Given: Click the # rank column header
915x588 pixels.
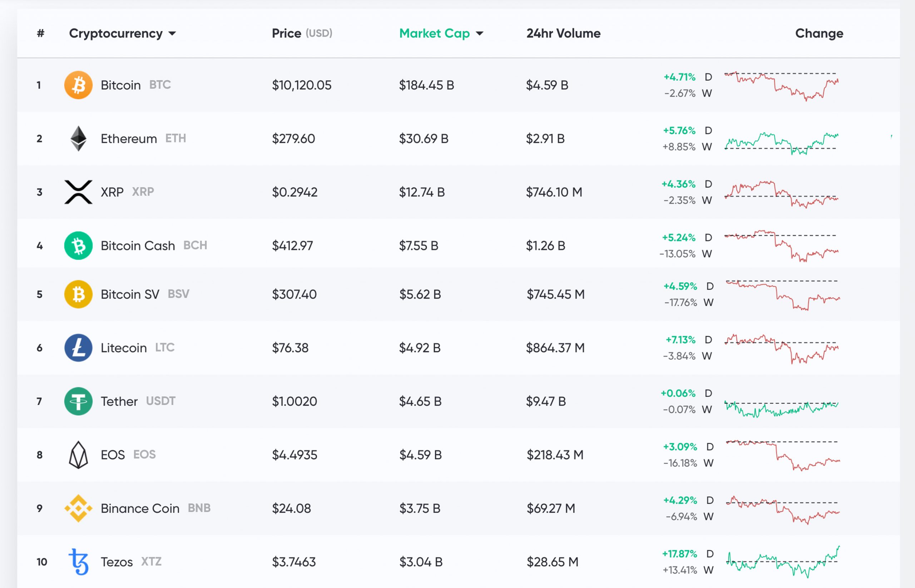Looking at the screenshot, I should 40,33.
